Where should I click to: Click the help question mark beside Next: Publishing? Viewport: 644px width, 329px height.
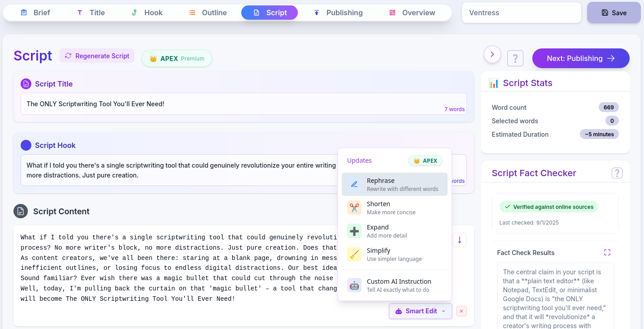tap(515, 58)
